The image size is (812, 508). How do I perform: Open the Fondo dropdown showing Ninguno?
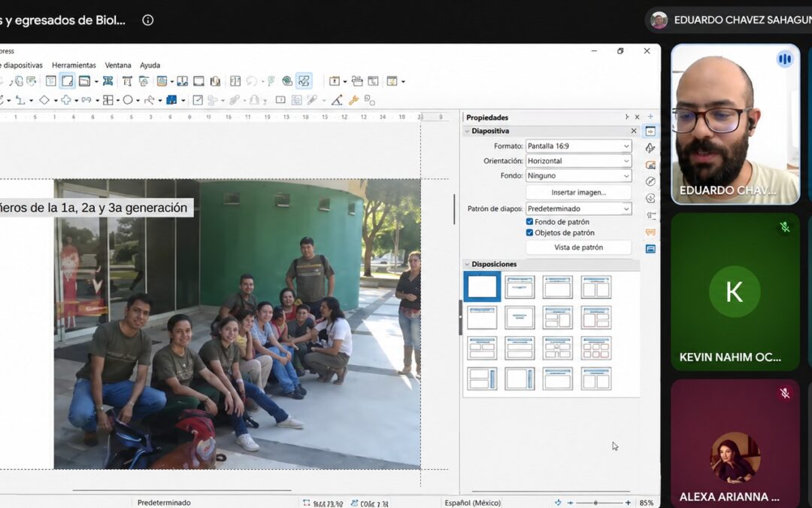click(578, 175)
